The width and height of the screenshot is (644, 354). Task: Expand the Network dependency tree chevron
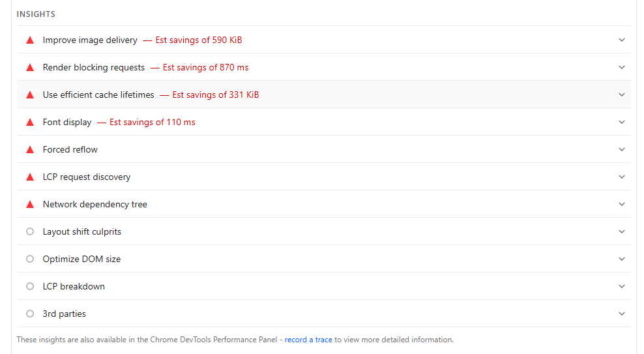click(622, 204)
